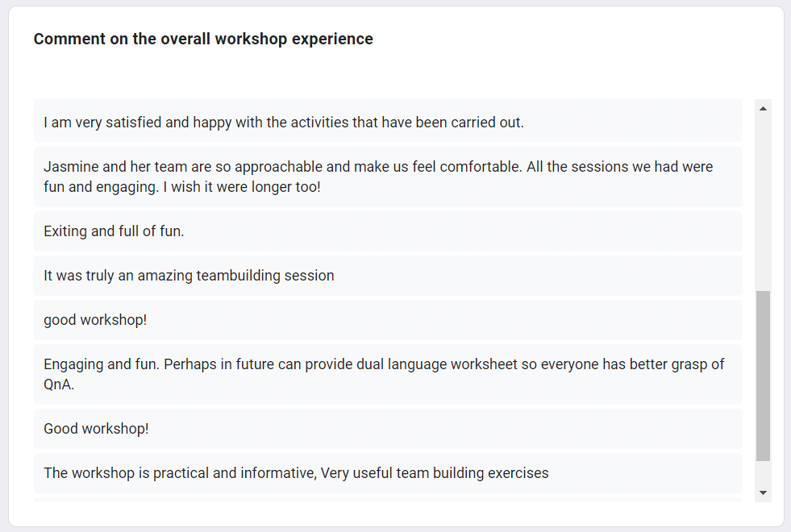
Task: Select the 'very satisfied and happy' comment
Action: coord(388,122)
